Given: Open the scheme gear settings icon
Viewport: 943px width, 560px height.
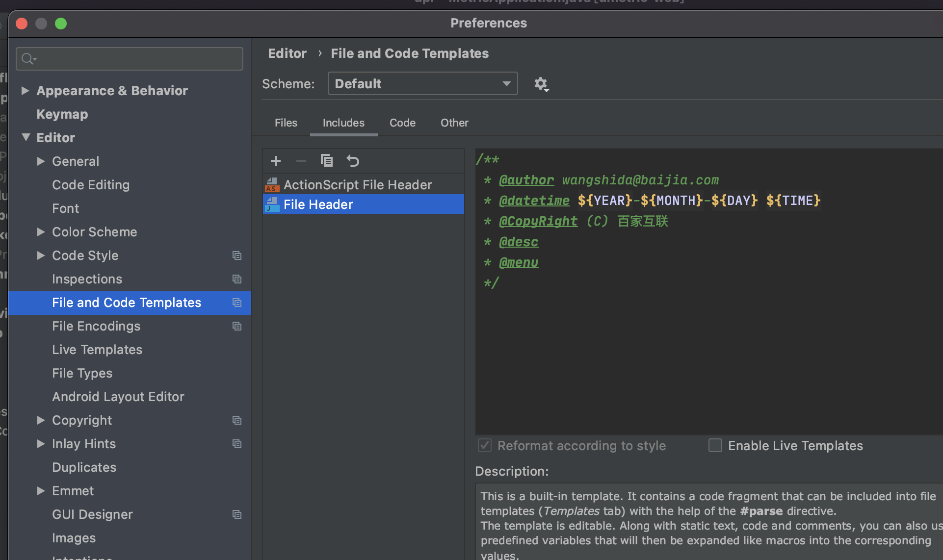Looking at the screenshot, I should (x=541, y=84).
